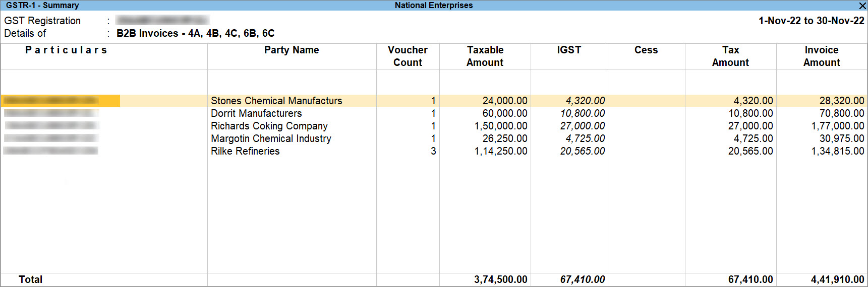868x287 pixels.
Task: Select taxable amount 24,000.00
Action: coord(505,101)
